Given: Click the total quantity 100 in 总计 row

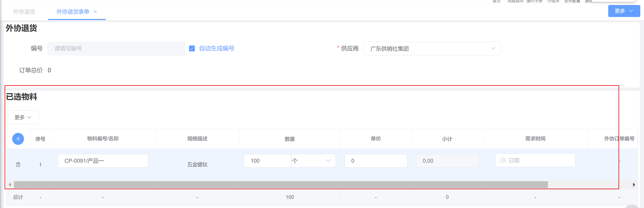Looking at the screenshot, I should coord(290,197).
